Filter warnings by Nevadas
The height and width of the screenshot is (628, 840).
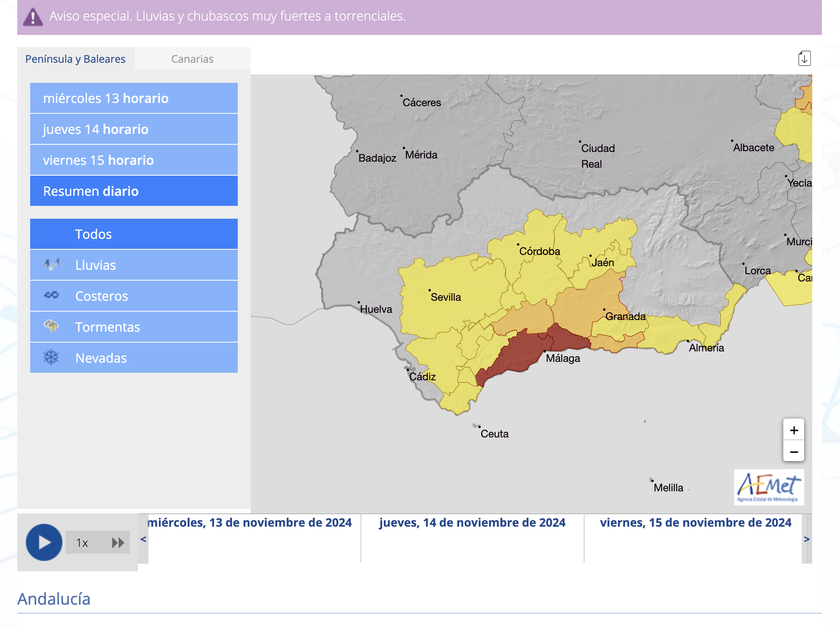134,358
